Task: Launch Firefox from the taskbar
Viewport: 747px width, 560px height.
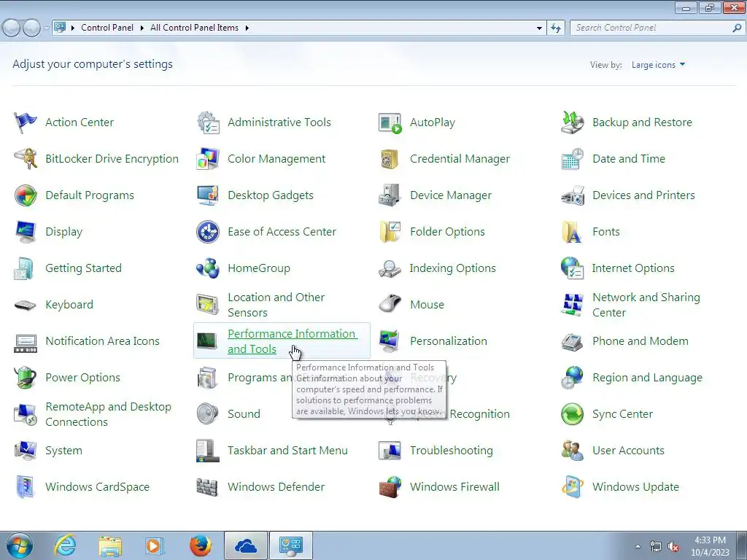Action: (x=201, y=545)
